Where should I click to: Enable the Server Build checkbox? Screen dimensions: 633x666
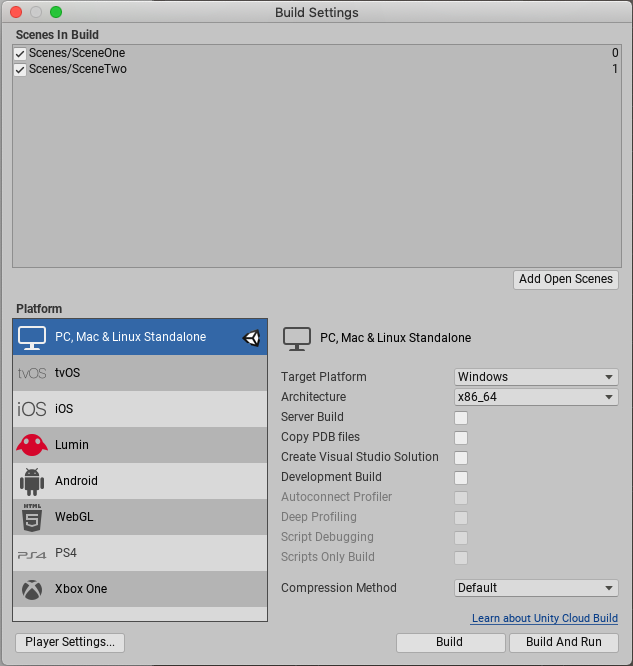pyautogui.click(x=461, y=418)
